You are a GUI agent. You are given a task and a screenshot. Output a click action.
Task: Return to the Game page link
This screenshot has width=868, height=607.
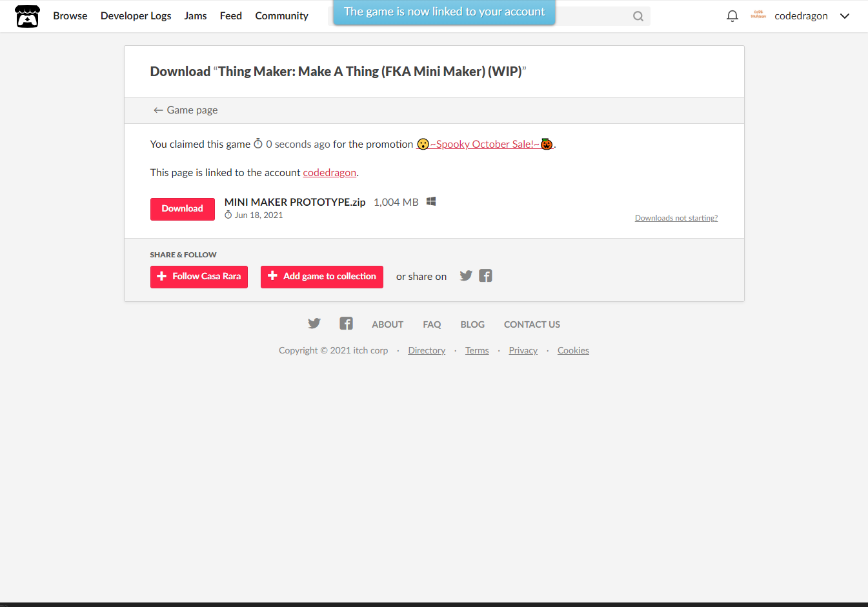point(185,110)
